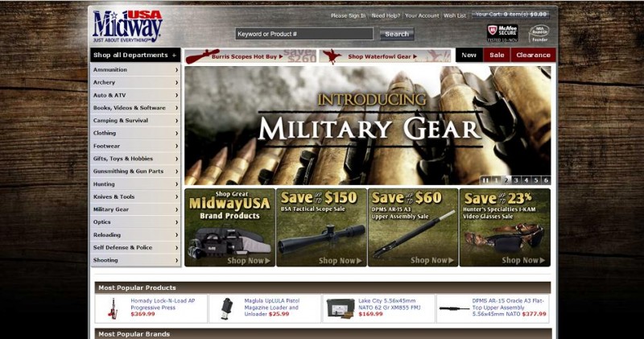Click the Introducing Military Gear banner
Viewport: 644px width, 339px height.
[368, 126]
